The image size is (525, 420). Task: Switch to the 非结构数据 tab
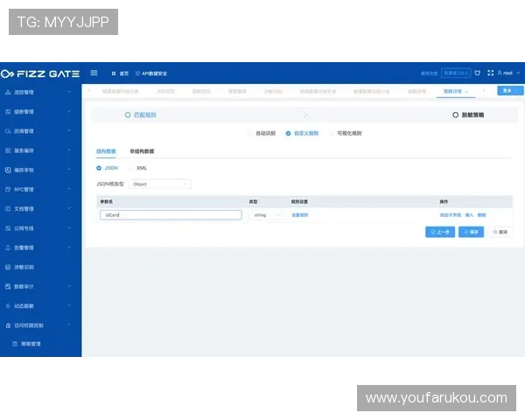(x=142, y=151)
